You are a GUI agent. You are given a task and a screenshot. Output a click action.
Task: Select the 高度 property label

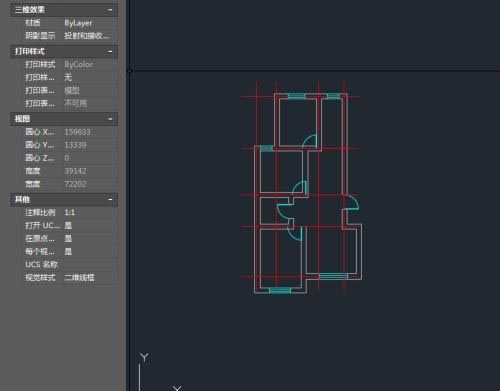[33, 171]
